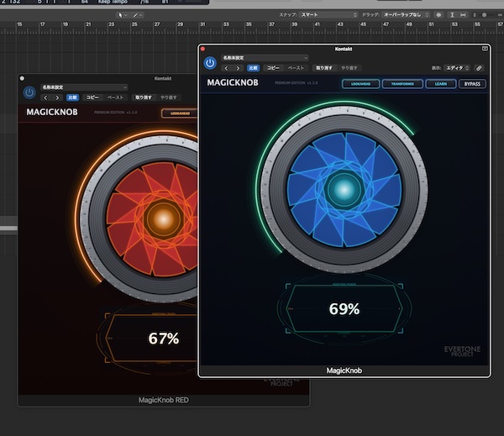Click やり直す redo in MagicKnob RED window

pos(169,97)
